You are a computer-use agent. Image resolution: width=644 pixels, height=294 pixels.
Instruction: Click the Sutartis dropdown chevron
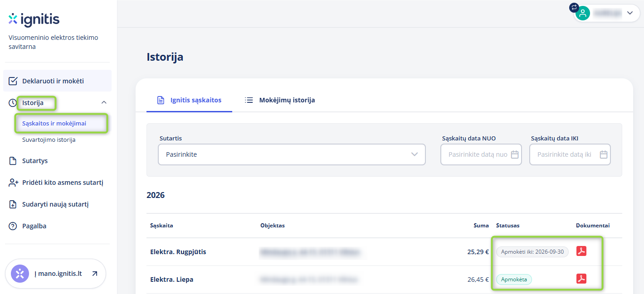coord(415,154)
